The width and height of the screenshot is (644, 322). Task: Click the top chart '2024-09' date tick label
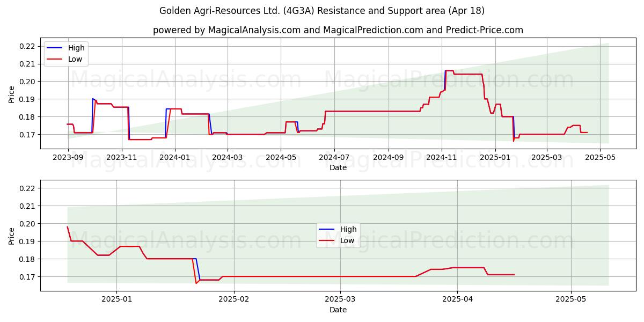[389, 158]
